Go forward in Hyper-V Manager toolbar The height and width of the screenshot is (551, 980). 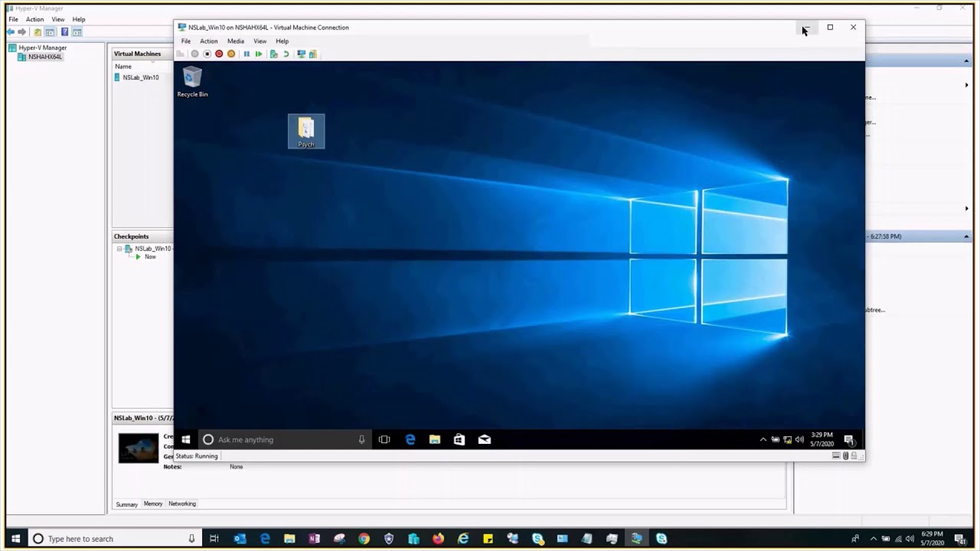[x=22, y=32]
